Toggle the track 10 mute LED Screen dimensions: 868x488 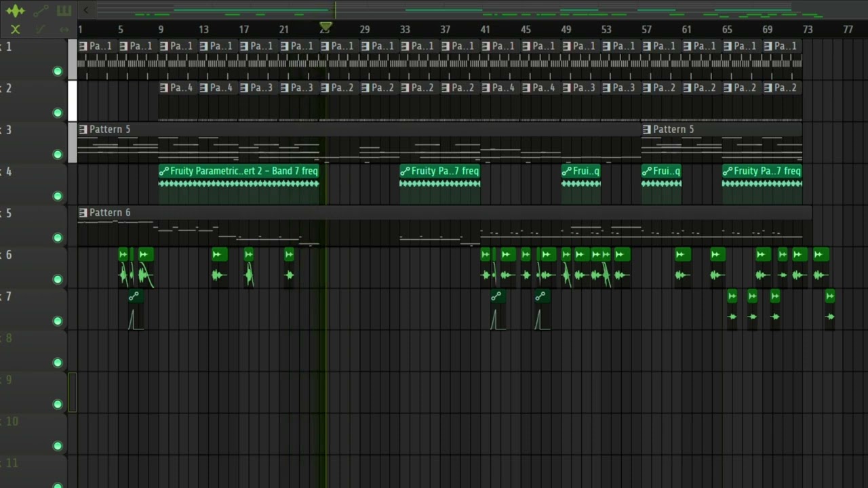coord(58,446)
